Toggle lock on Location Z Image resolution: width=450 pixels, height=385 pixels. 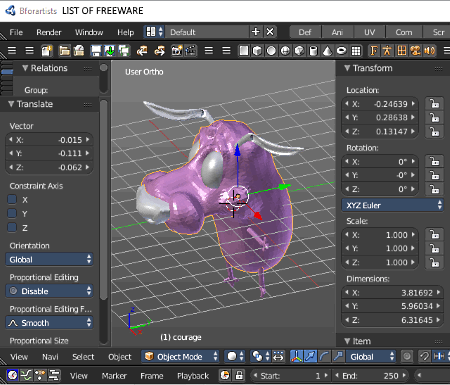pos(434,132)
